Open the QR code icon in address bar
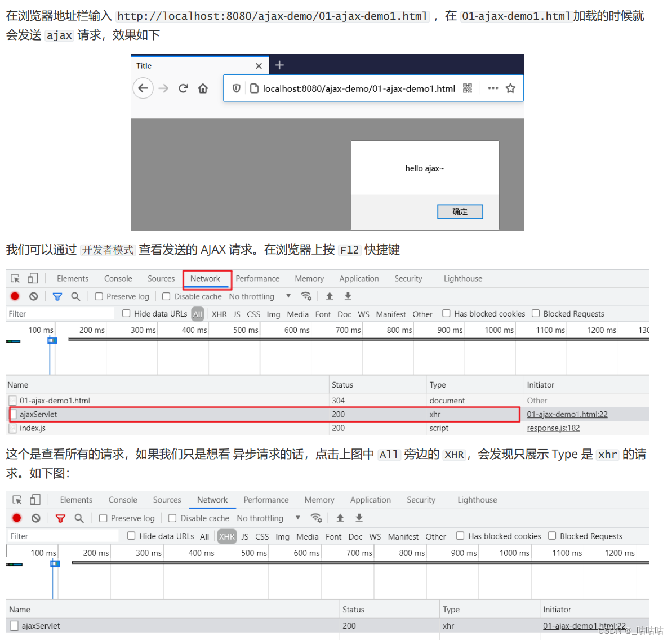Screen dimensions: 672x640 468,88
